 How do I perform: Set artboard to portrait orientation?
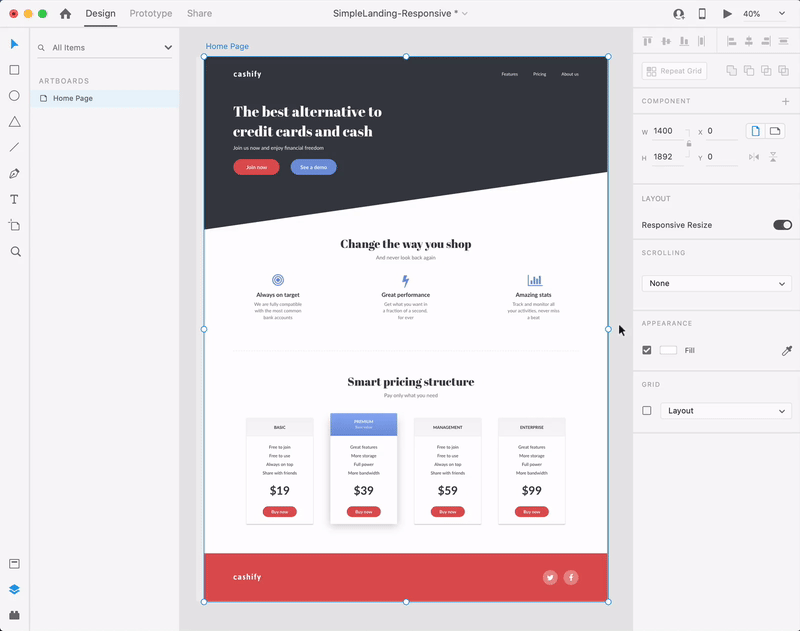[x=756, y=131]
